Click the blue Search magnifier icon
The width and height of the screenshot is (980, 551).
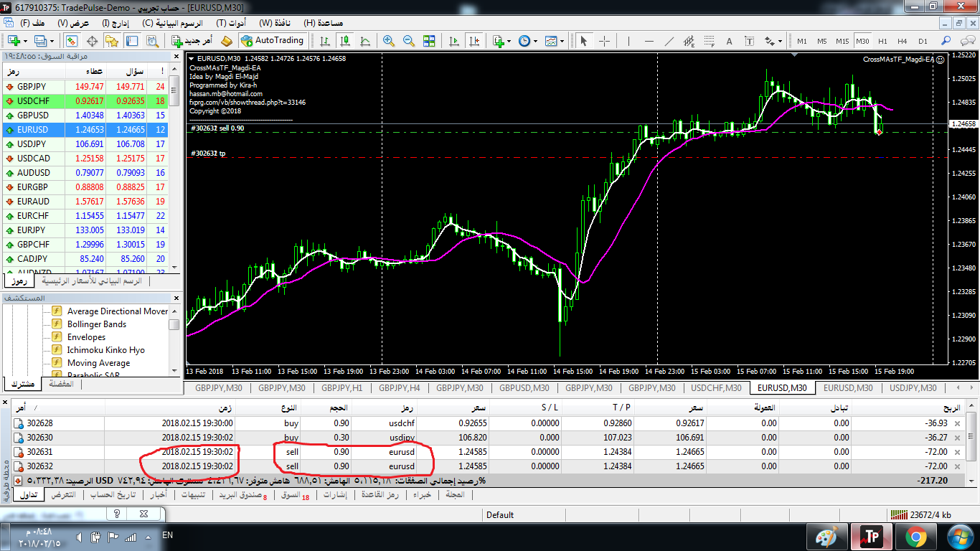[946, 41]
